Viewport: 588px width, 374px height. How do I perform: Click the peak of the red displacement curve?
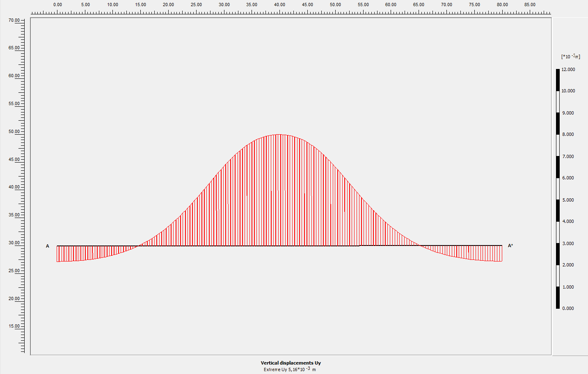279,135
